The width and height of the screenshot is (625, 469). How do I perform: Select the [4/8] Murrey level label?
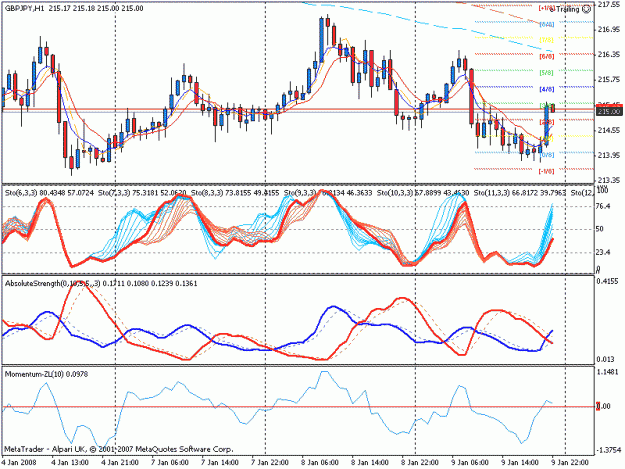coord(546,90)
